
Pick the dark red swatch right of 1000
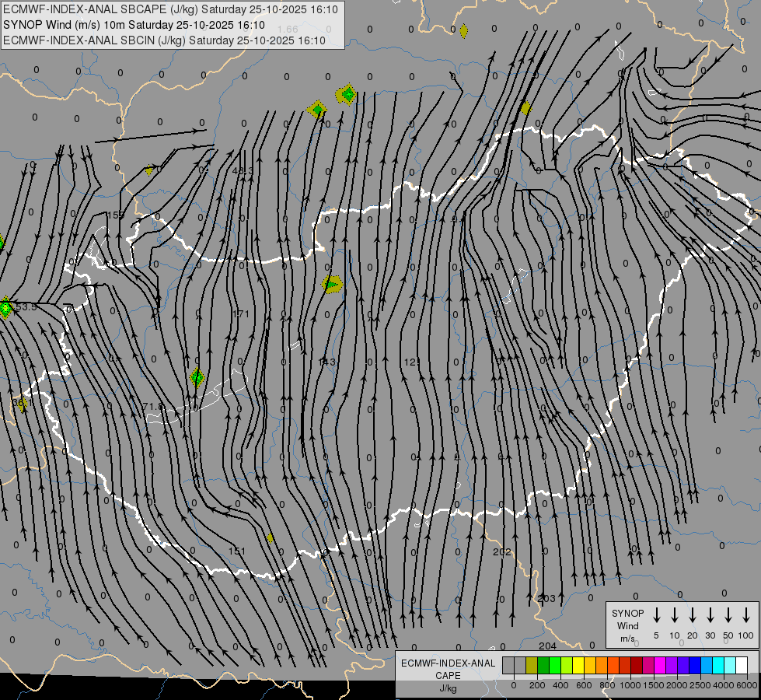(637, 665)
